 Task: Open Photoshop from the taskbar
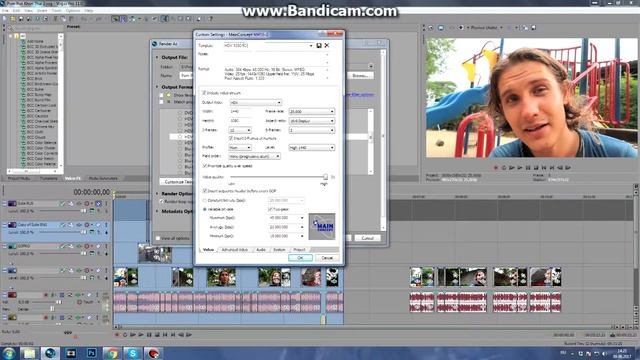pyautogui.click(x=91, y=353)
